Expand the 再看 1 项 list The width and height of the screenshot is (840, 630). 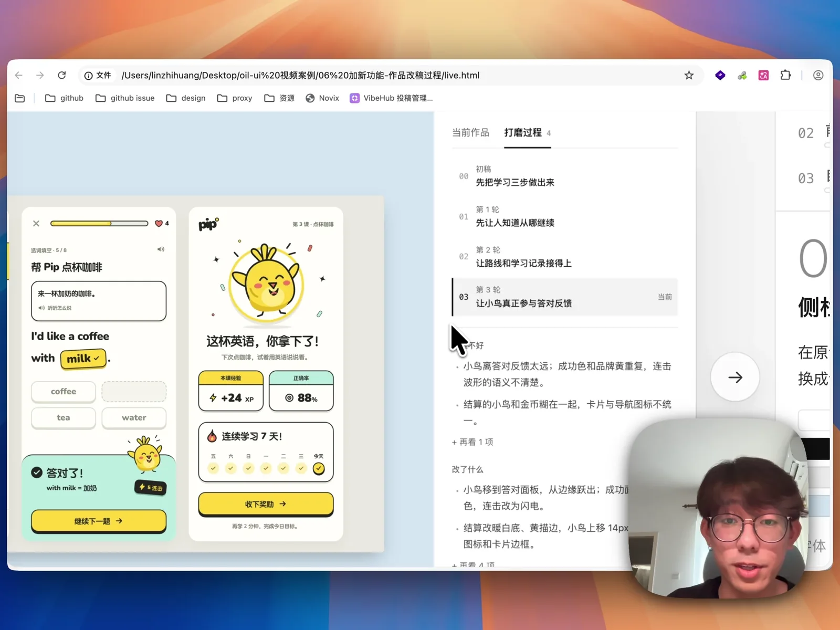tap(472, 442)
